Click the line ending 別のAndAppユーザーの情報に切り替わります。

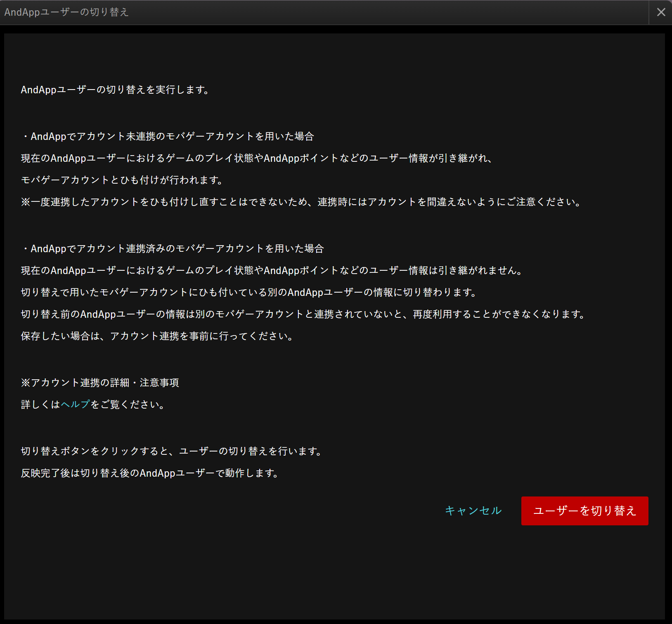[250, 292]
